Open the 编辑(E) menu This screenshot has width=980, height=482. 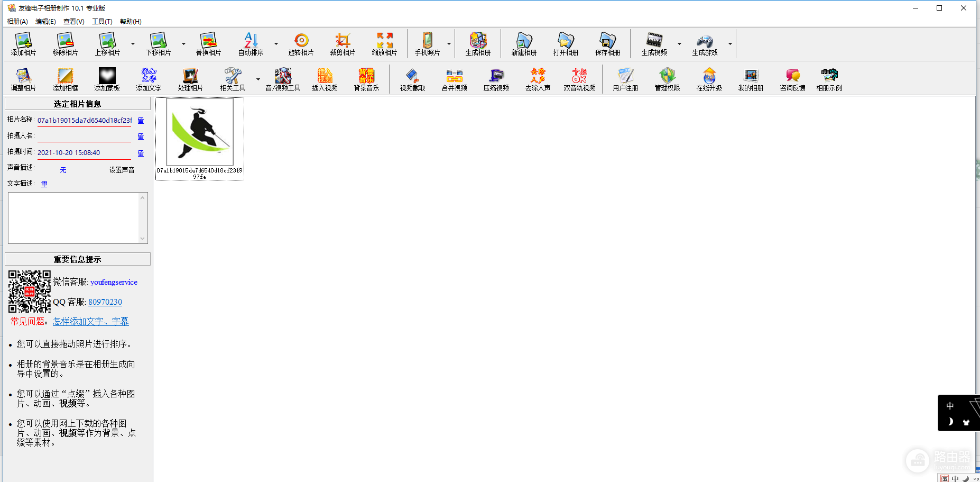pyautogui.click(x=45, y=22)
